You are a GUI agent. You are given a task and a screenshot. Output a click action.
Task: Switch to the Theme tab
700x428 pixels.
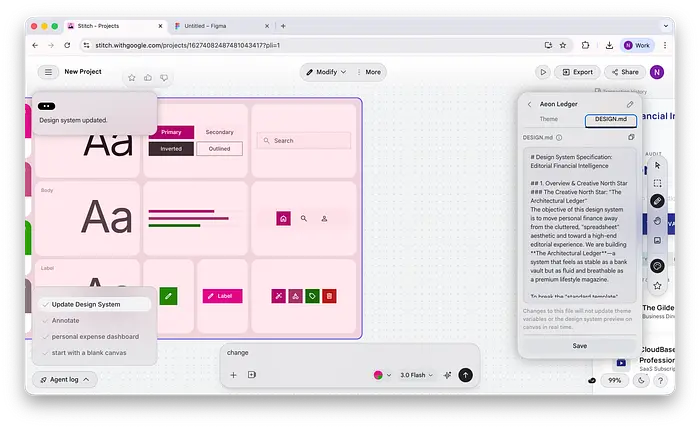pyautogui.click(x=549, y=119)
